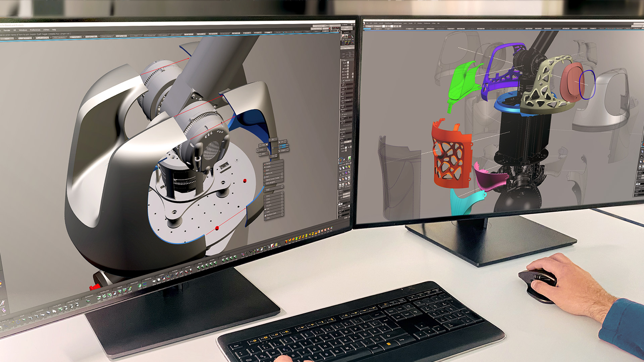
Task: Open the Layers menu on right monitor
Action: tap(405, 23)
